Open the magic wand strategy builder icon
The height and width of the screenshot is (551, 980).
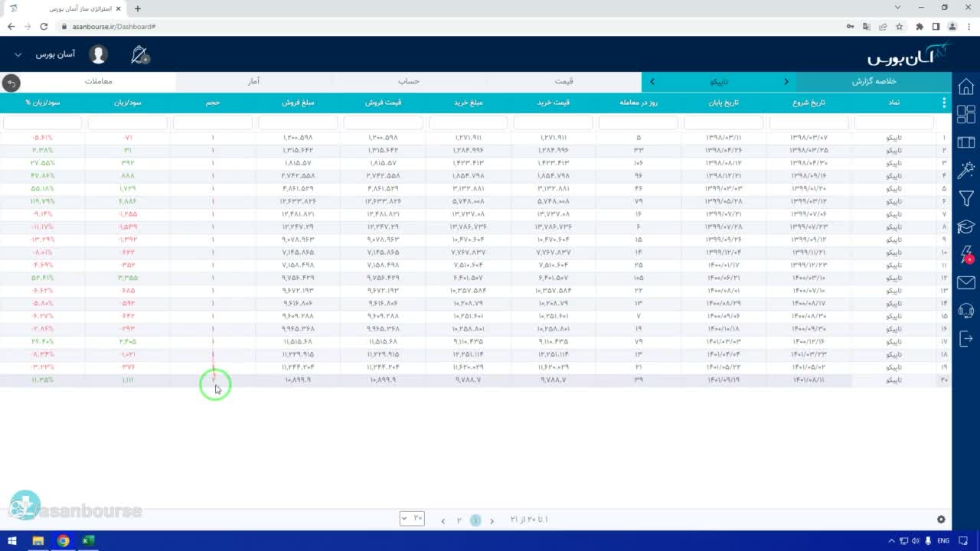point(965,170)
